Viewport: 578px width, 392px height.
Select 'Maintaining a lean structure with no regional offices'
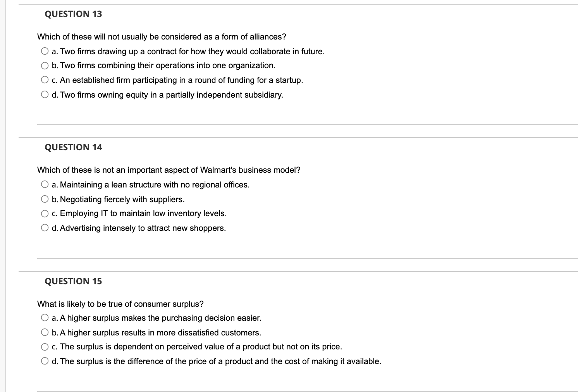(45, 184)
